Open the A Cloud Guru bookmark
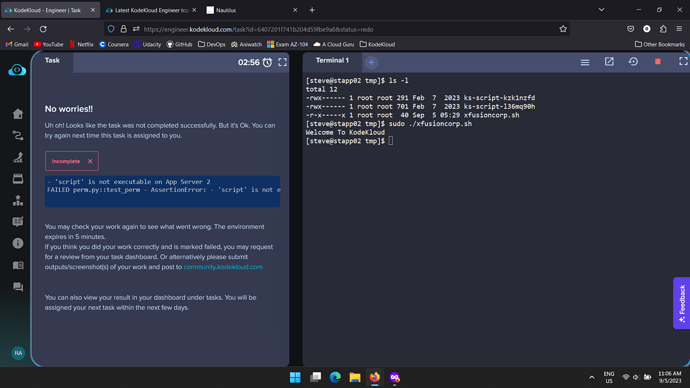690x388 pixels. pos(334,44)
